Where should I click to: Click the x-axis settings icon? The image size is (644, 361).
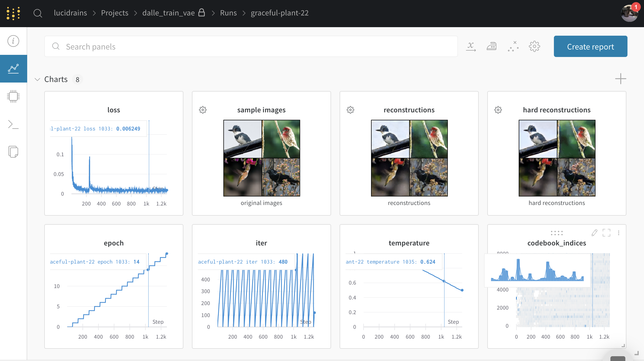tap(471, 47)
